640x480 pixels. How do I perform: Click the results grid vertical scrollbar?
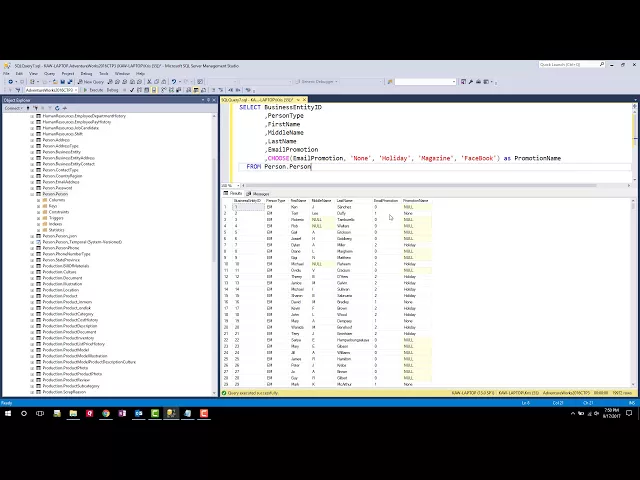coord(633,292)
